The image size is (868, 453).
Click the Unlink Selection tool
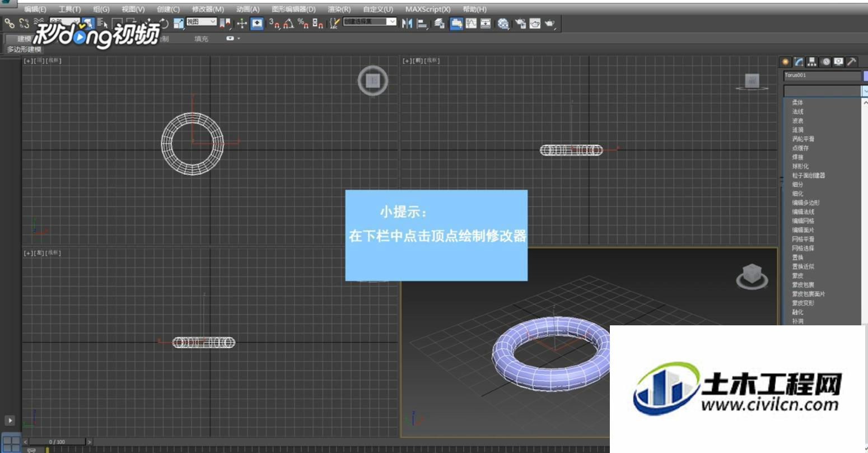click(x=25, y=23)
